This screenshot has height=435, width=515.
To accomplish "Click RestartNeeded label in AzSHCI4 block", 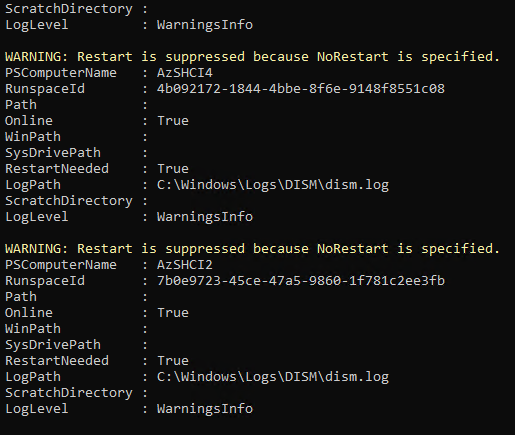I will point(57,169).
